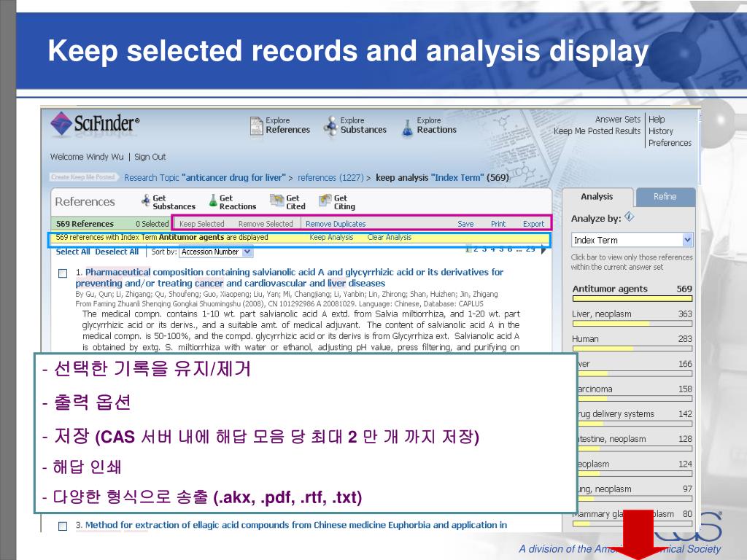Open references (1227) breadcrumb link
This screenshot has height=560, width=747.
pyautogui.click(x=331, y=178)
